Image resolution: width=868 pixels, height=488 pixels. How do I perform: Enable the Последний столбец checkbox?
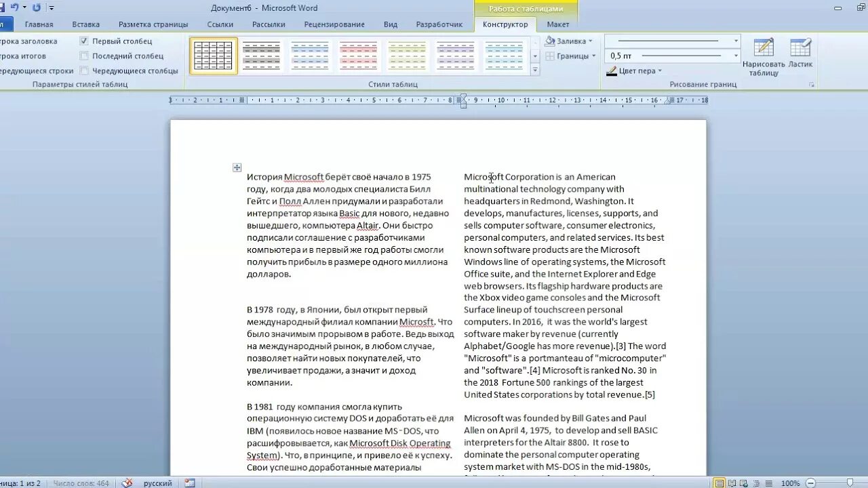(84, 56)
